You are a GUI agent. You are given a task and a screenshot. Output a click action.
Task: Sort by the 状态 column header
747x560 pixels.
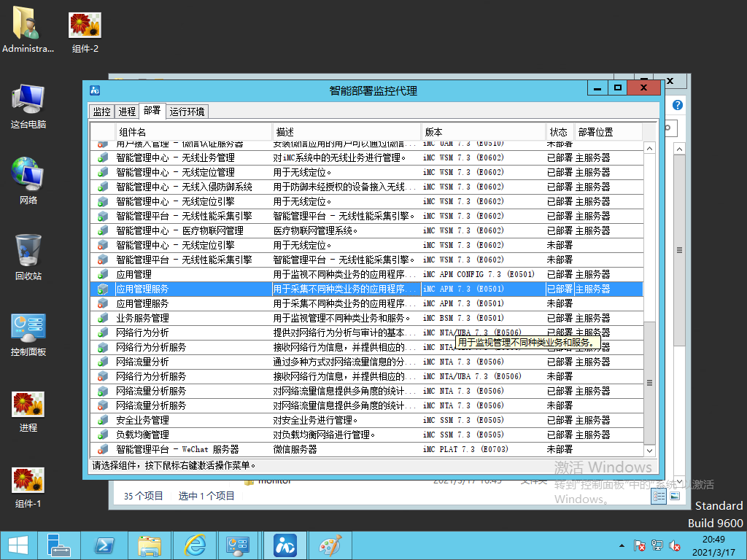click(560, 132)
